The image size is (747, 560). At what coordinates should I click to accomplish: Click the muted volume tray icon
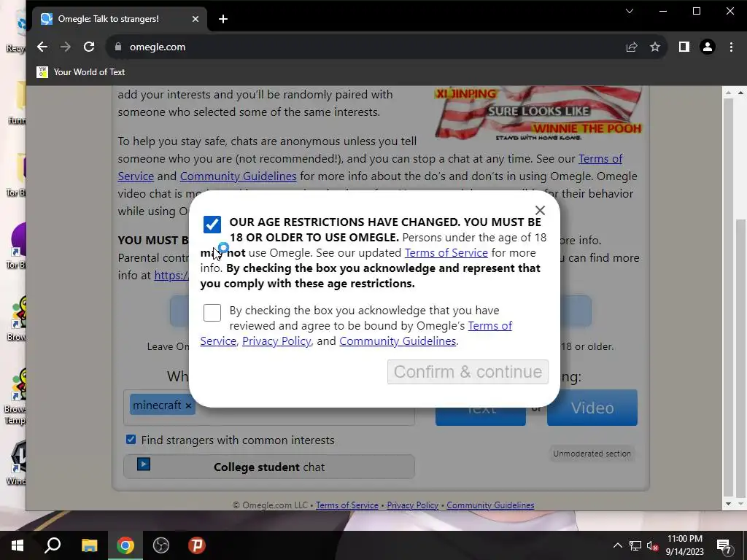pos(653,545)
